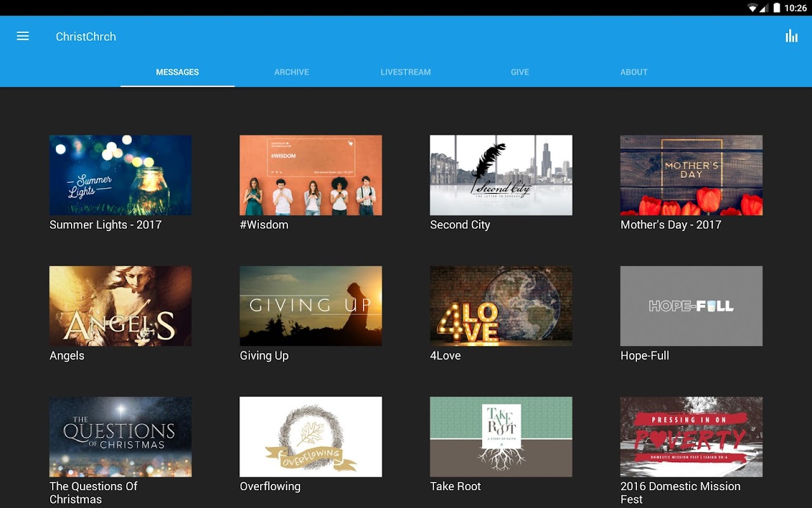Select the Take Root series thumbnail
812x508 pixels.
click(501, 437)
